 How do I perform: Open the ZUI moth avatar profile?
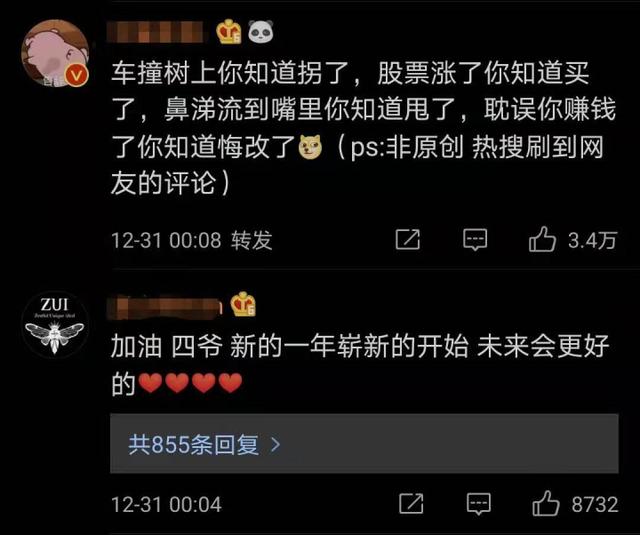55,324
